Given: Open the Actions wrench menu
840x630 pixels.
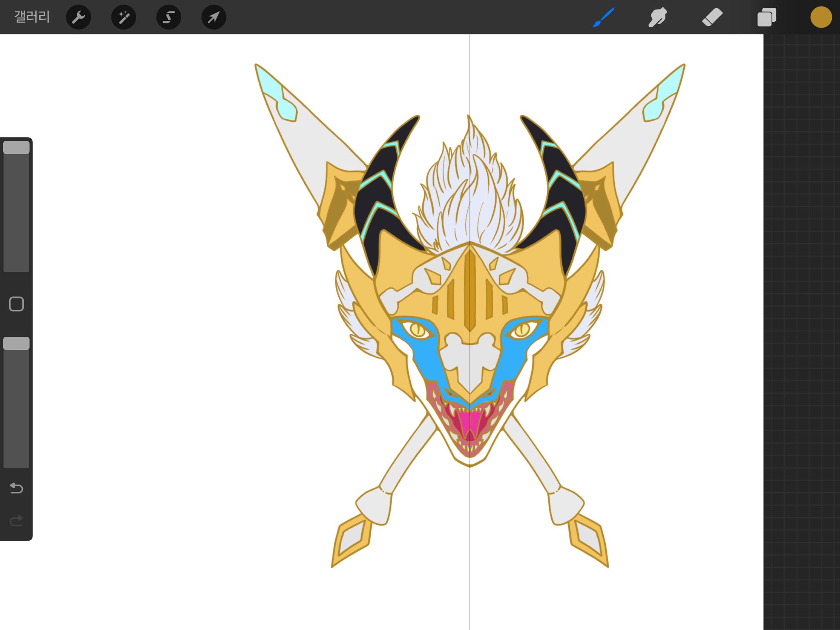Looking at the screenshot, I should (x=78, y=17).
